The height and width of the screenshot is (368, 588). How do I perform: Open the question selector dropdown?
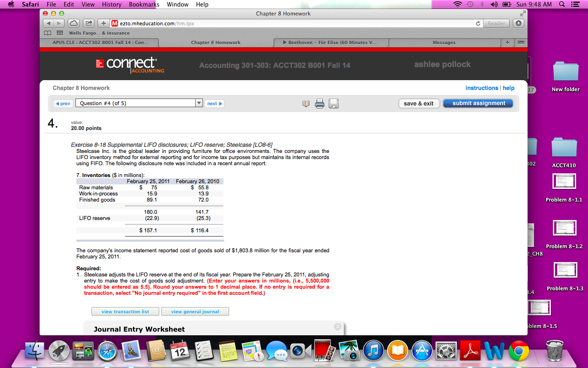click(x=139, y=103)
